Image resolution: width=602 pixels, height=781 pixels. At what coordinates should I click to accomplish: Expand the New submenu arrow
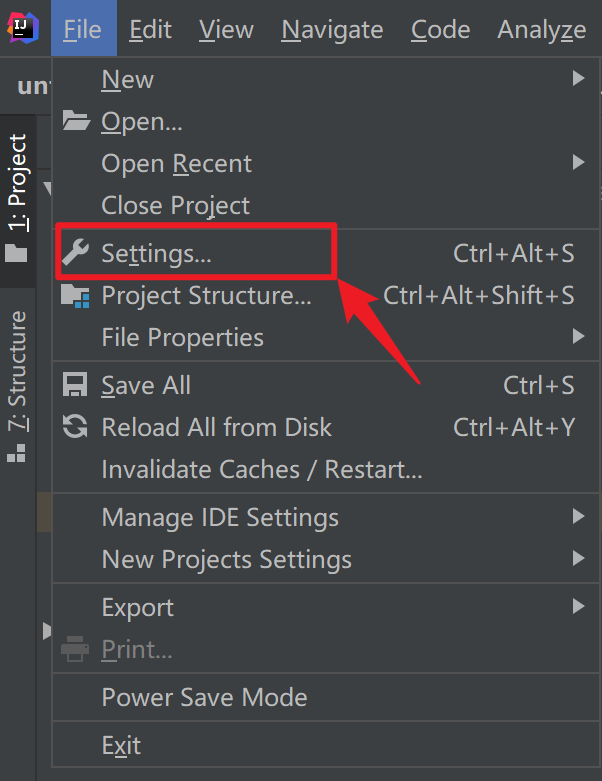(578, 78)
